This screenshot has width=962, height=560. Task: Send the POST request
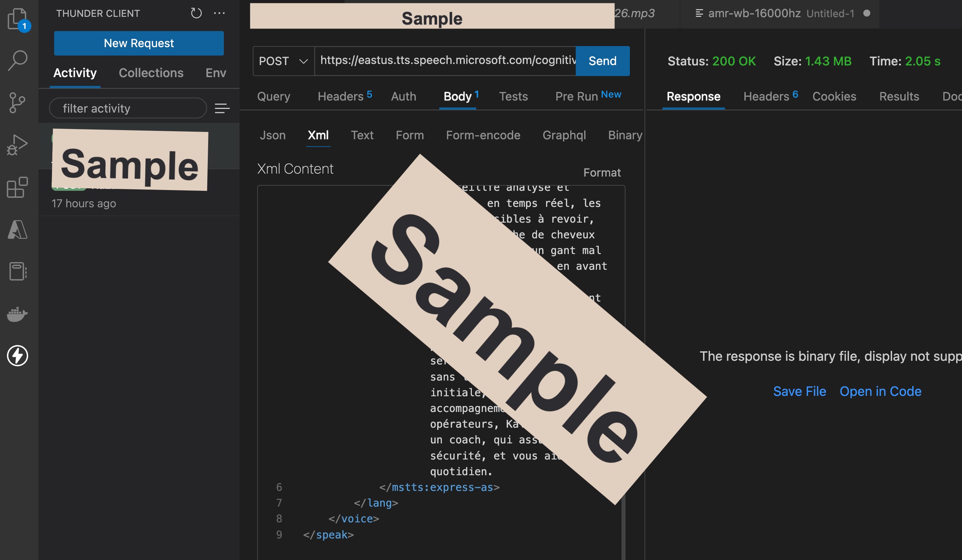click(x=602, y=61)
